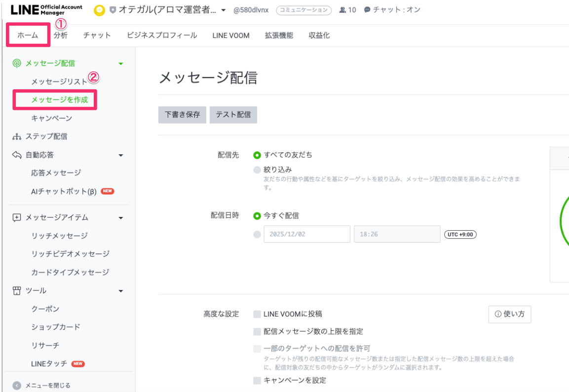
Task: Check 配信メッセージ数の上限を指定 option
Action: tap(257, 331)
